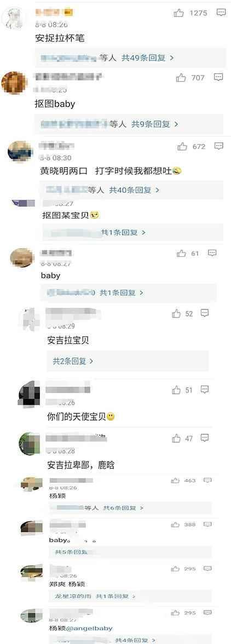Expand 共9条回复 replies
The height and width of the screenshot is (644, 231).
pyautogui.click(x=155, y=124)
